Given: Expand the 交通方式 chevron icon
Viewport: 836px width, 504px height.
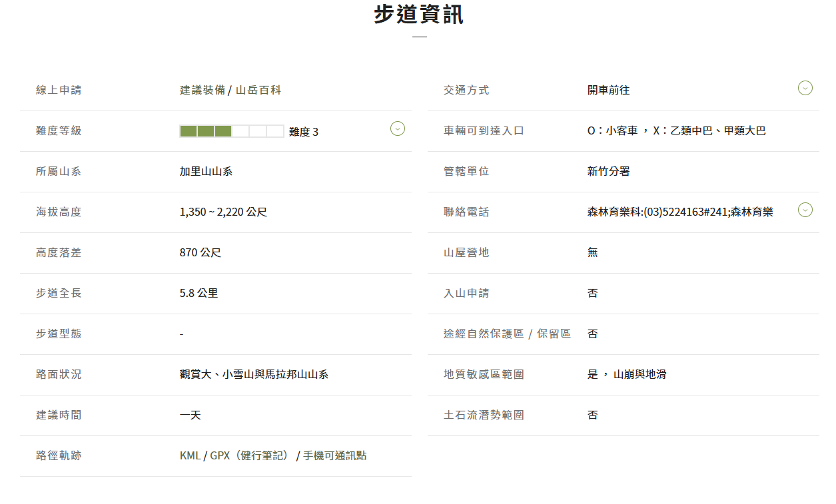Looking at the screenshot, I should pyautogui.click(x=805, y=88).
